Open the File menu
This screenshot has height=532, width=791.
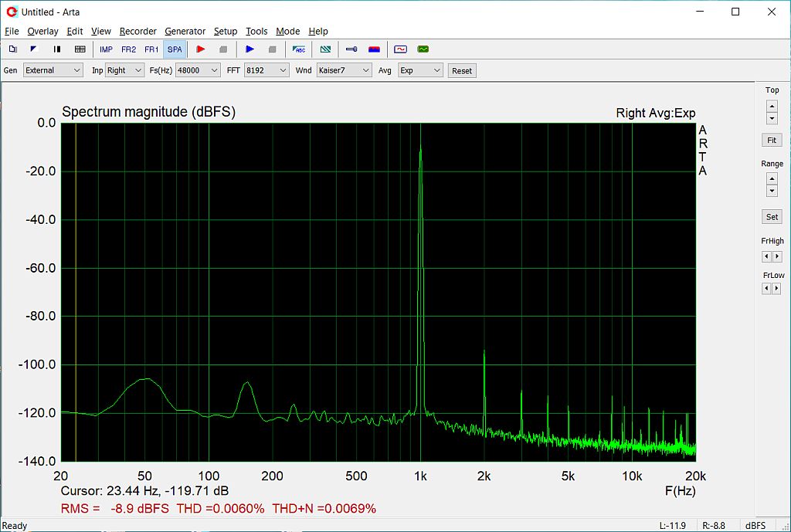coord(12,31)
